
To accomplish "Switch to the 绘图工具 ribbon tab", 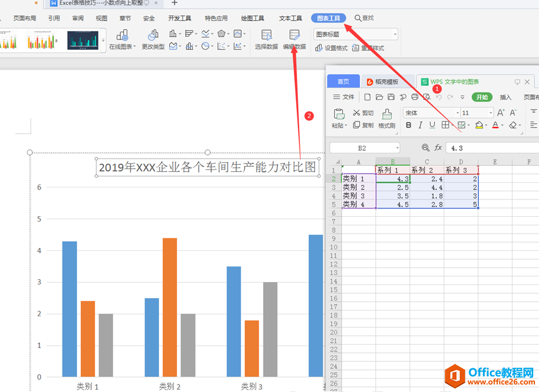I will click(x=253, y=18).
